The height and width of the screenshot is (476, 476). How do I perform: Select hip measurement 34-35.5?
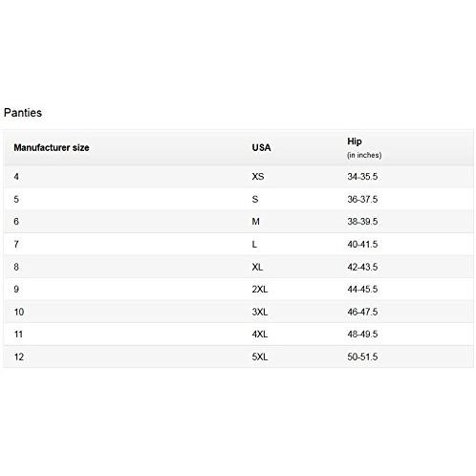click(x=362, y=177)
